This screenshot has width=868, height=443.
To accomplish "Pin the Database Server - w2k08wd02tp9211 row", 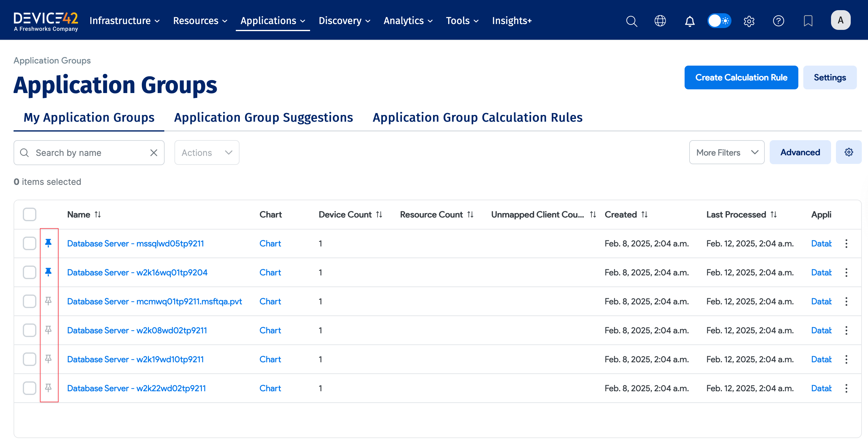I will pos(48,330).
